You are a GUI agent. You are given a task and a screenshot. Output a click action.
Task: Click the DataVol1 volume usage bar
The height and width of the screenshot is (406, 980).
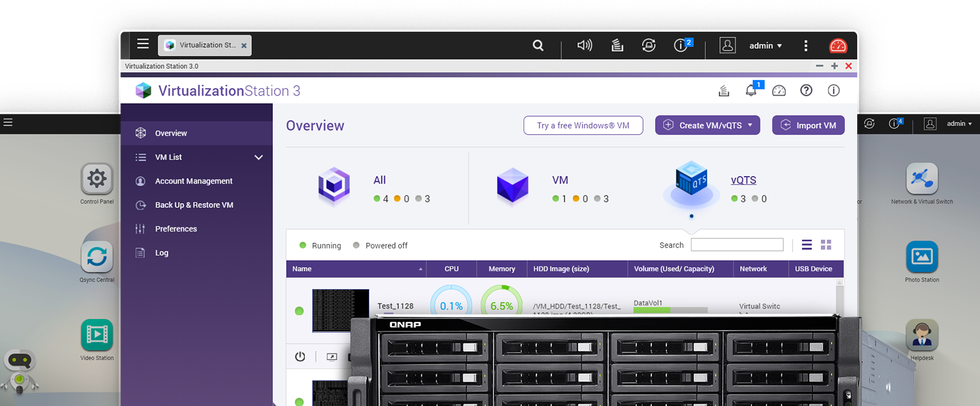pos(670,310)
